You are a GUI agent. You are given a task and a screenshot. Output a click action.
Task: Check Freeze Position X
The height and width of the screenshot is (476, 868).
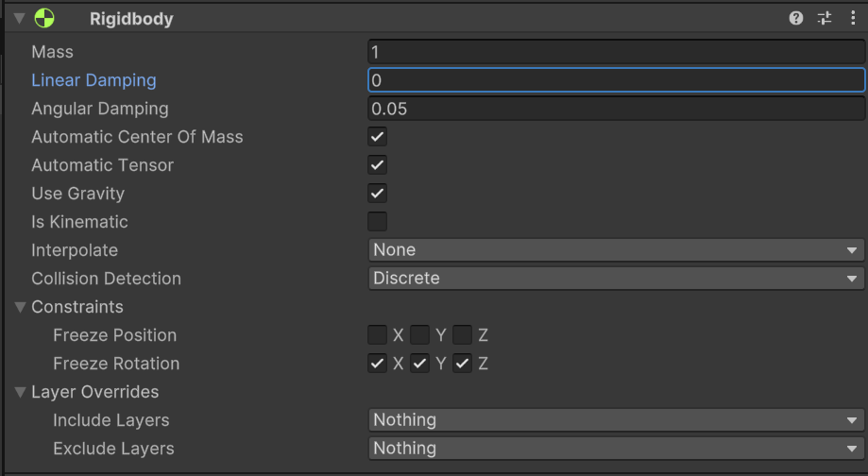click(x=377, y=335)
